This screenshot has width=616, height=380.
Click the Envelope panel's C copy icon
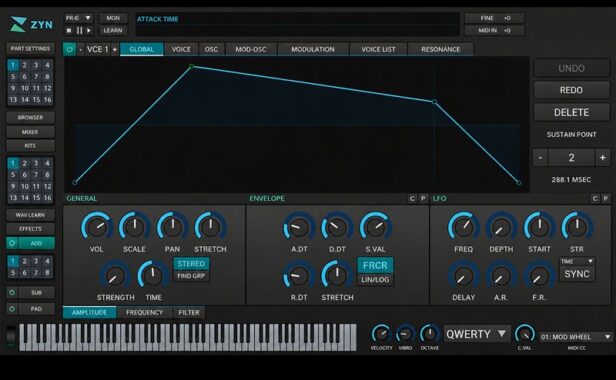(x=412, y=198)
